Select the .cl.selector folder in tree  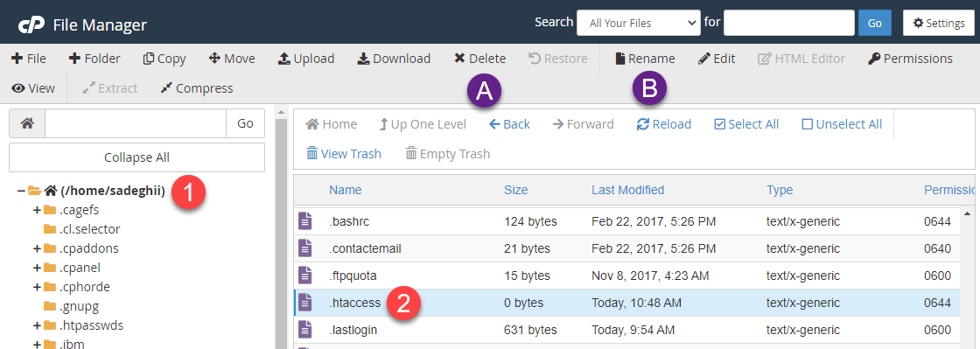point(90,229)
